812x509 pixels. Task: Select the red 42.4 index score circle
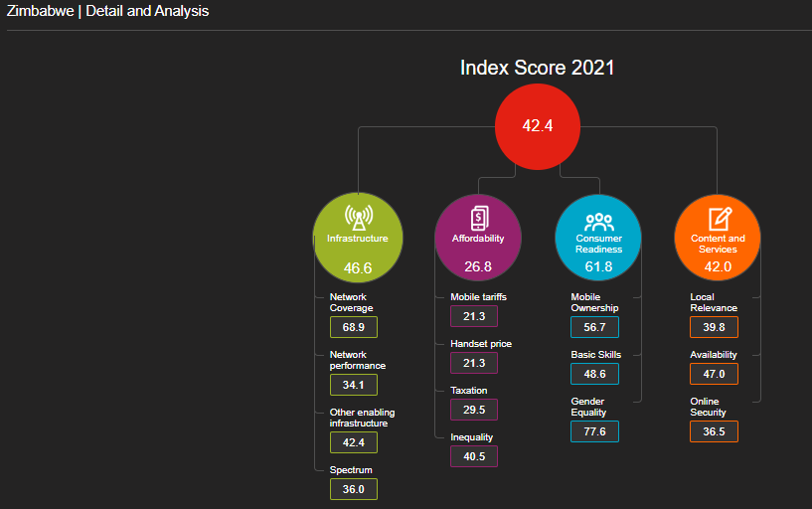pyautogui.click(x=537, y=126)
